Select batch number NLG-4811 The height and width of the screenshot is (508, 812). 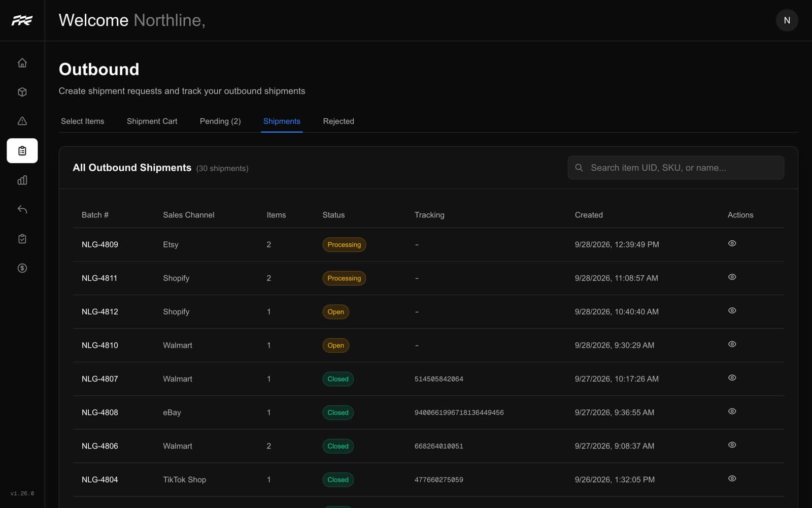click(99, 278)
